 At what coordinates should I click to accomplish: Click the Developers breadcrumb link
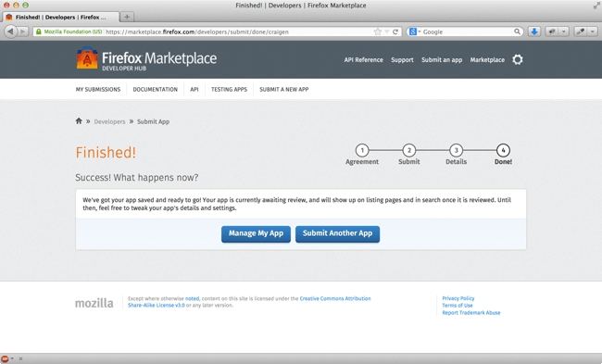109,121
